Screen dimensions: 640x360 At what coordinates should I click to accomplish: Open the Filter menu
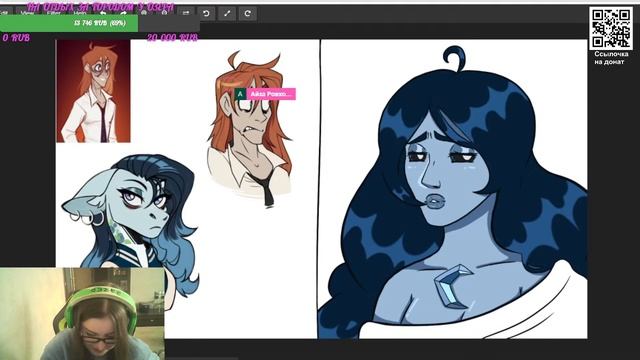[x=53, y=13]
